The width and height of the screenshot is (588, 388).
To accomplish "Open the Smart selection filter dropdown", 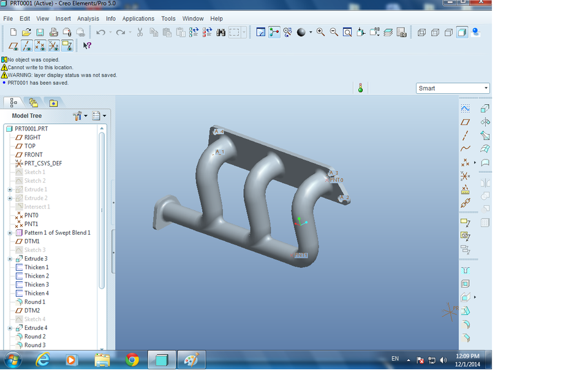I will pyautogui.click(x=486, y=88).
